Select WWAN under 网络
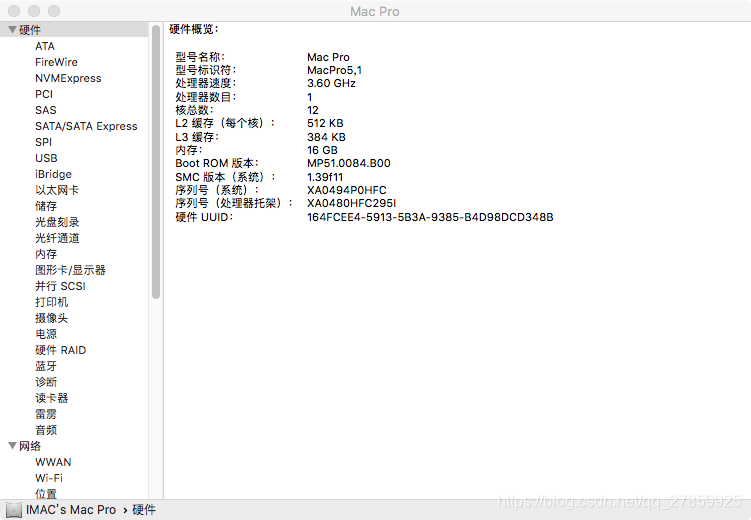The height and width of the screenshot is (520, 751). [x=53, y=462]
